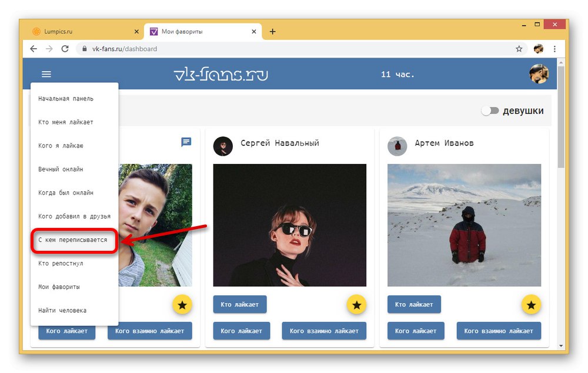Select Кто меня лайкает menu item
The width and height of the screenshot is (588, 373).
[x=74, y=122]
